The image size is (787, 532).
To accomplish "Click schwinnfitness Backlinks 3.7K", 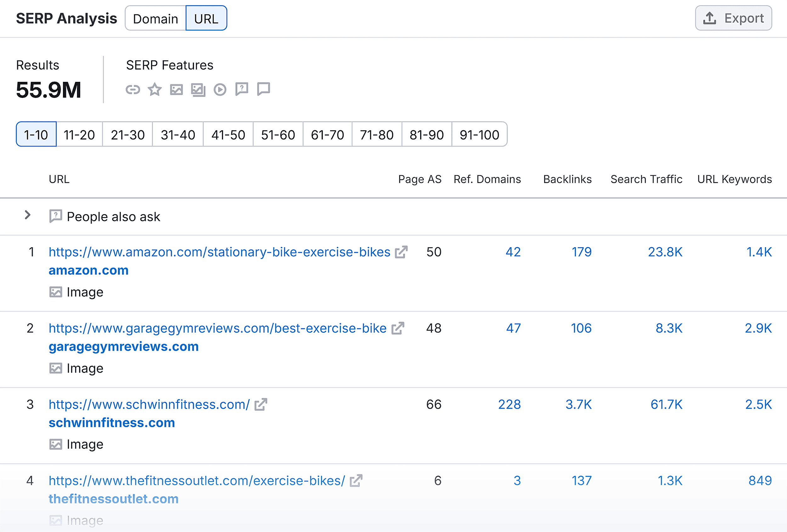I will click(x=578, y=404).
